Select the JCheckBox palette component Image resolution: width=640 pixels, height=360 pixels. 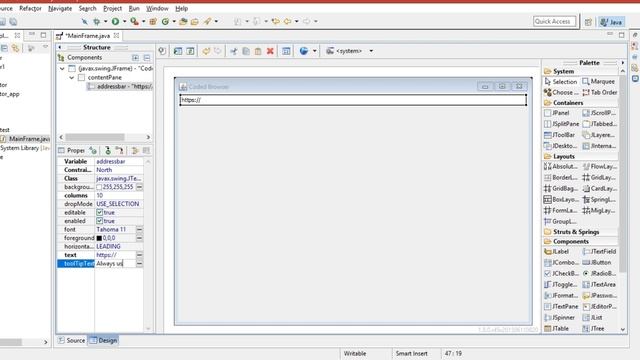click(x=561, y=273)
